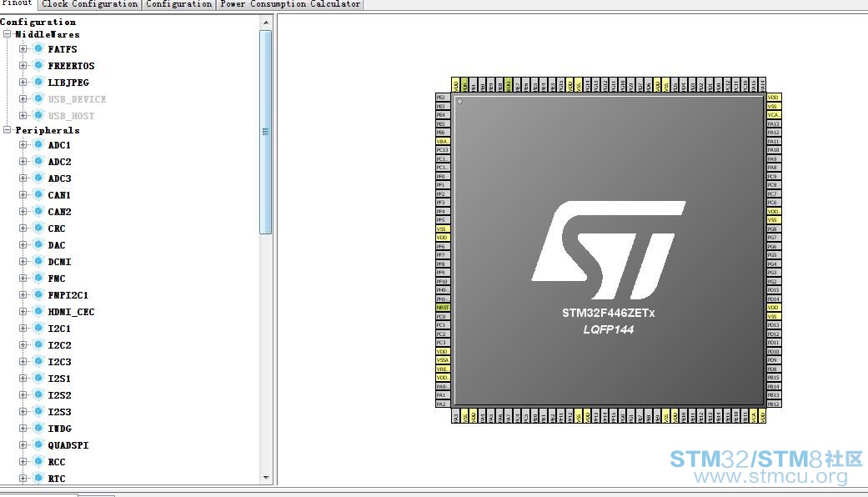Collapse the Peripherals tree section
Screen dimensions: 868x497
8,129
